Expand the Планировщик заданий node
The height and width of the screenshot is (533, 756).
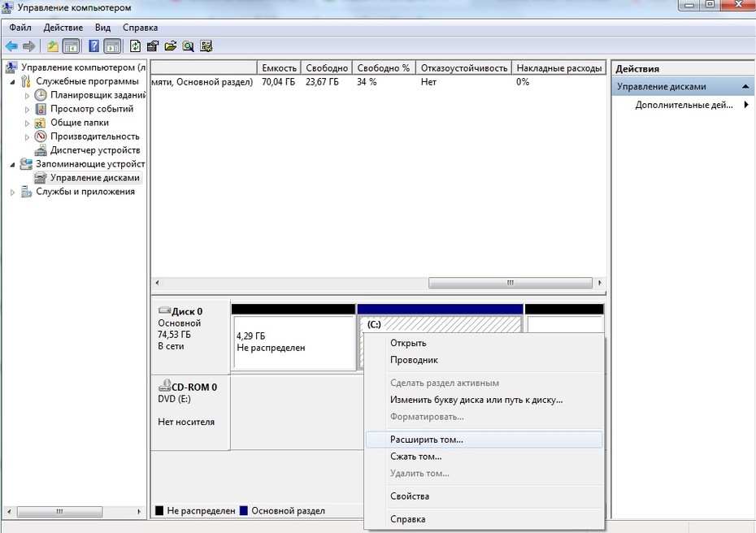tap(27, 95)
